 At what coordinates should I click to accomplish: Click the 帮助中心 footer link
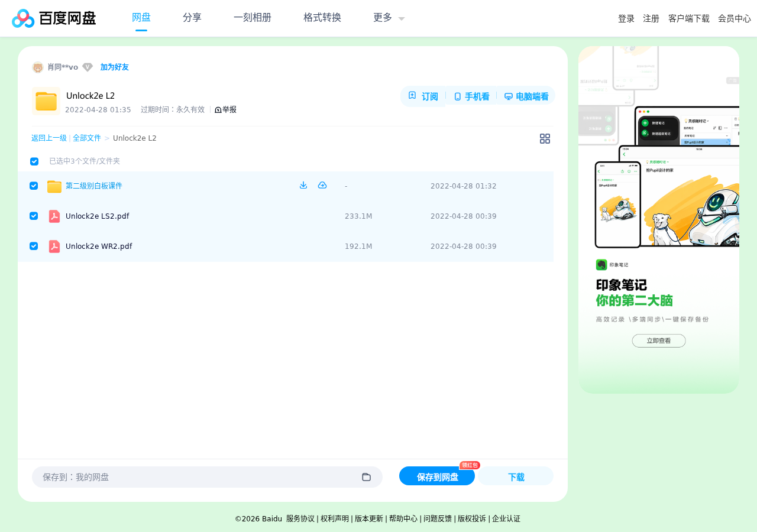point(403,519)
